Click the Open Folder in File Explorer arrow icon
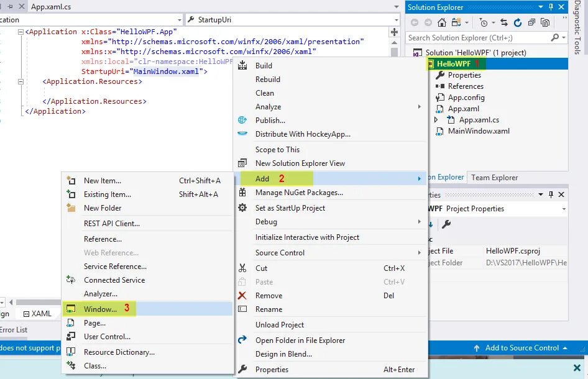 [242, 339]
